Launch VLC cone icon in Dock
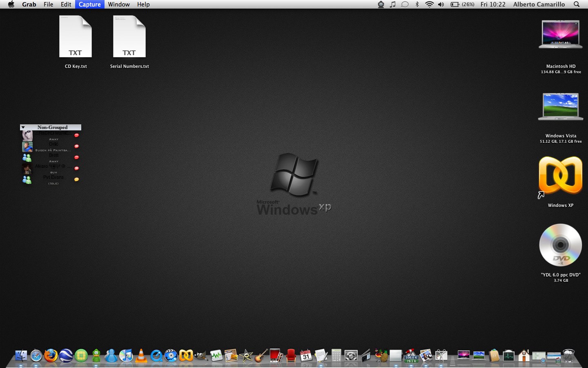 [x=141, y=356]
